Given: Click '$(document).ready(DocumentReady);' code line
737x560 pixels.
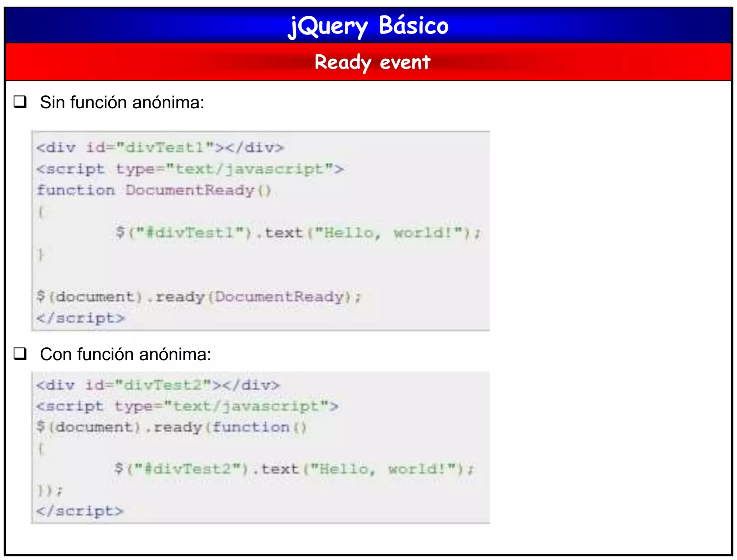Looking at the screenshot, I should point(199,297).
